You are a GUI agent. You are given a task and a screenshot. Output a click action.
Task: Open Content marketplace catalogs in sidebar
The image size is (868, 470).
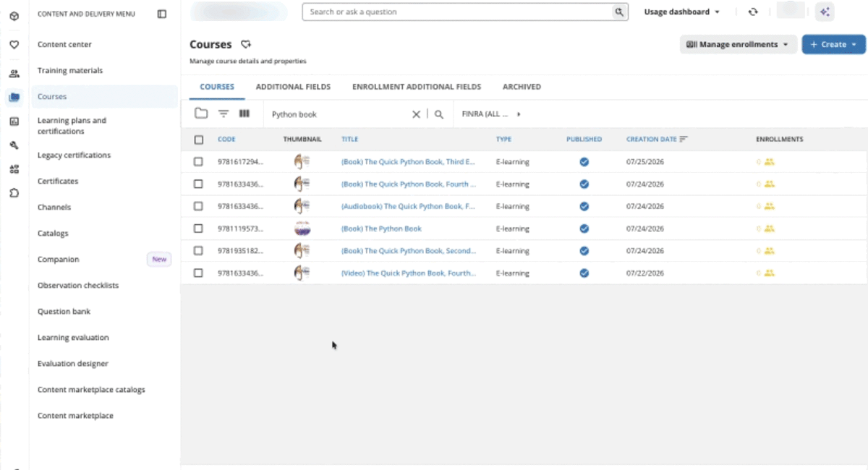(91, 390)
